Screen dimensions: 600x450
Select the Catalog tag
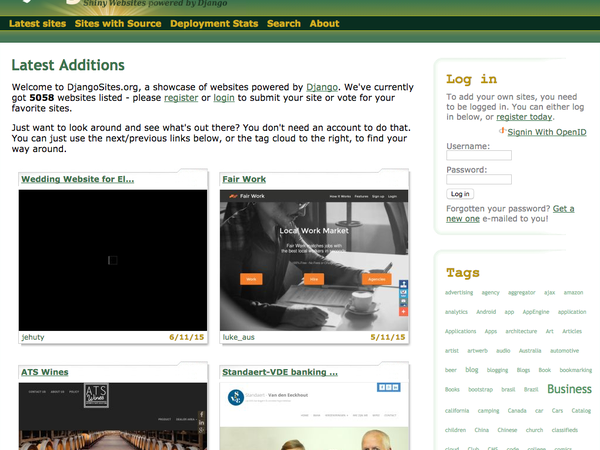click(581, 411)
